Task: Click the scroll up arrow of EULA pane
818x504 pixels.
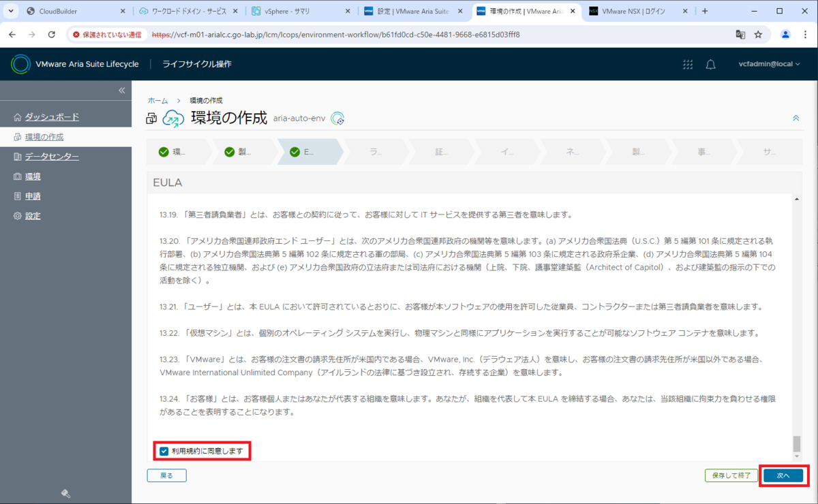Action: coord(796,199)
